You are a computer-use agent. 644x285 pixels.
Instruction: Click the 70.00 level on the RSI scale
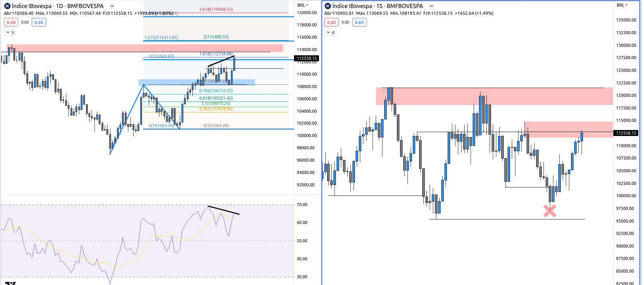[302, 205]
